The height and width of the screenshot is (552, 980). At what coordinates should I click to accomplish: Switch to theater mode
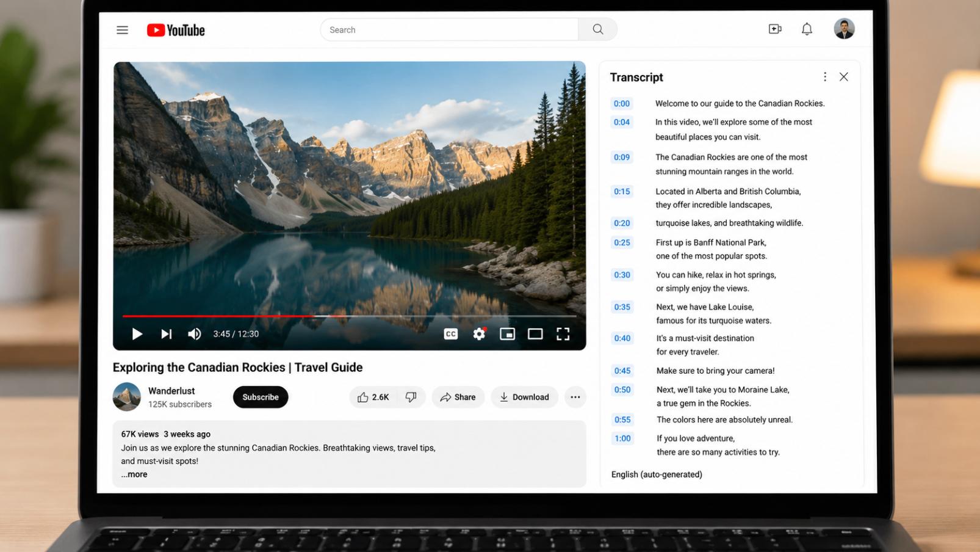tap(535, 334)
